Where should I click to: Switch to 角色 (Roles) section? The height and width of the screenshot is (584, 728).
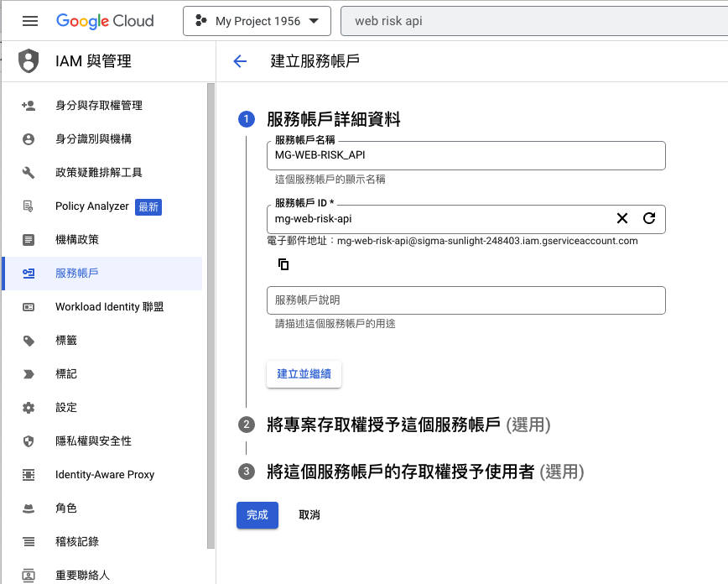point(75,508)
